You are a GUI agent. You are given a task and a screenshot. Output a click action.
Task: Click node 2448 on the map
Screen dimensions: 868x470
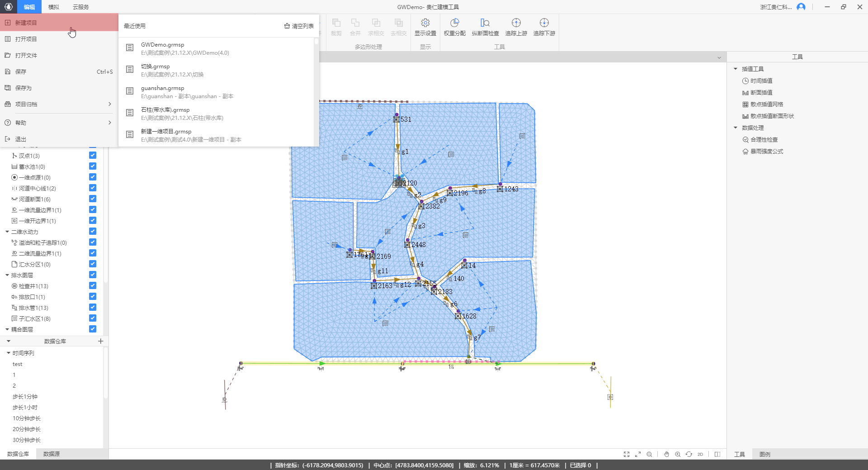pos(407,245)
